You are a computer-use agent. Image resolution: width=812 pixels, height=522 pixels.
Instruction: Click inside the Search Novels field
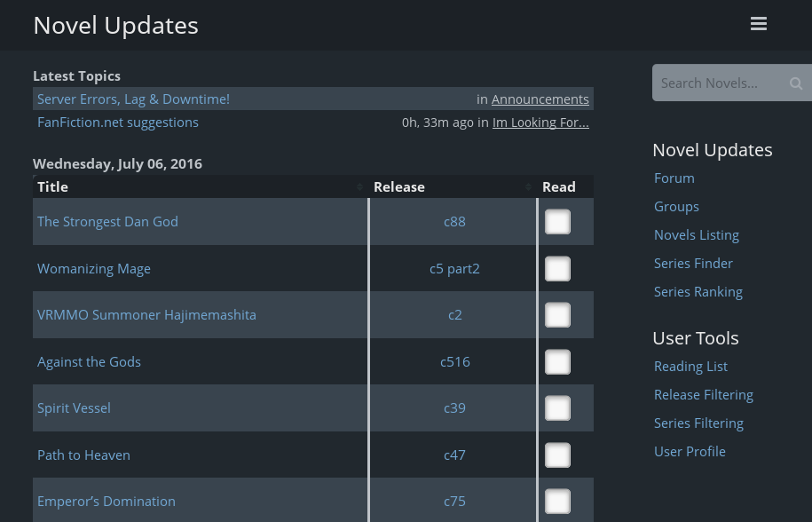point(719,83)
